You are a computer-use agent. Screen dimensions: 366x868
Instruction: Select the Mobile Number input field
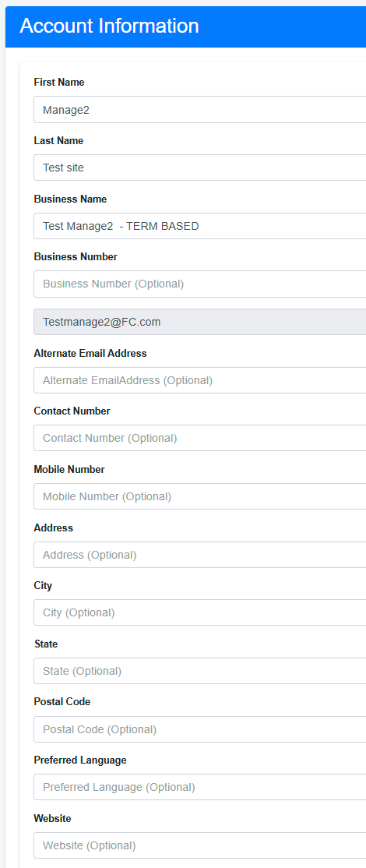pyautogui.click(x=199, y=496)
